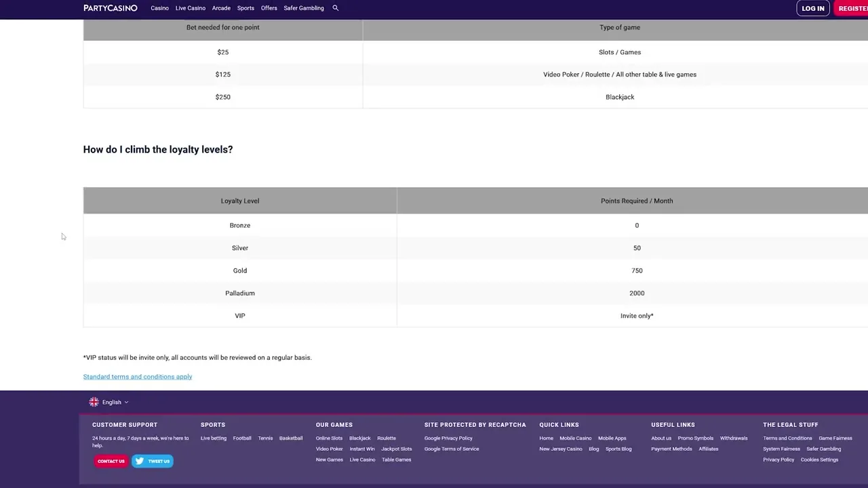Select the Points Required / Month header

[637, 201]
